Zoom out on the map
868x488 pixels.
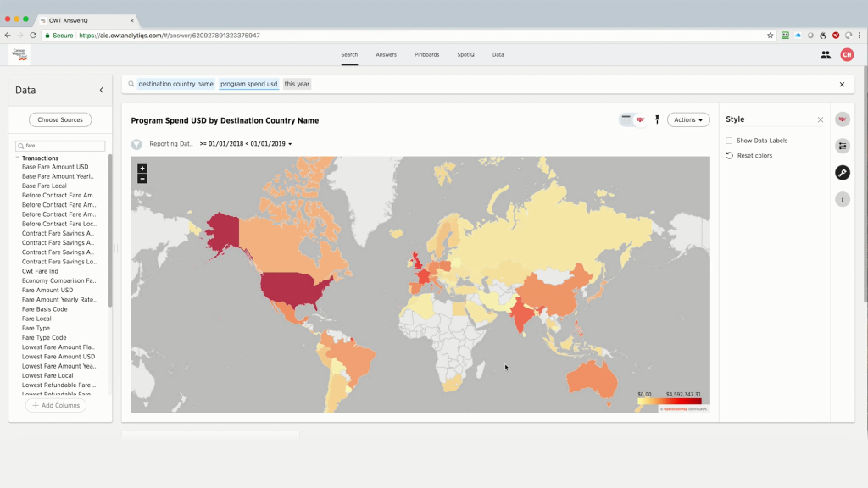(142, 179)
